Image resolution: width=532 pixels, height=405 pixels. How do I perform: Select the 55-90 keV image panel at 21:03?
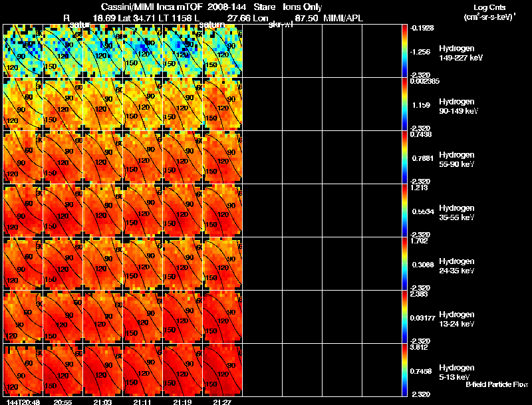pyautogui.click(x=103, y=158)
